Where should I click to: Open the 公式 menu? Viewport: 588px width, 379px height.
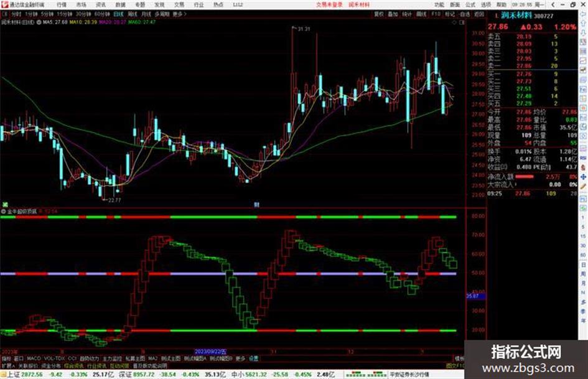click(x=470, y=4)
